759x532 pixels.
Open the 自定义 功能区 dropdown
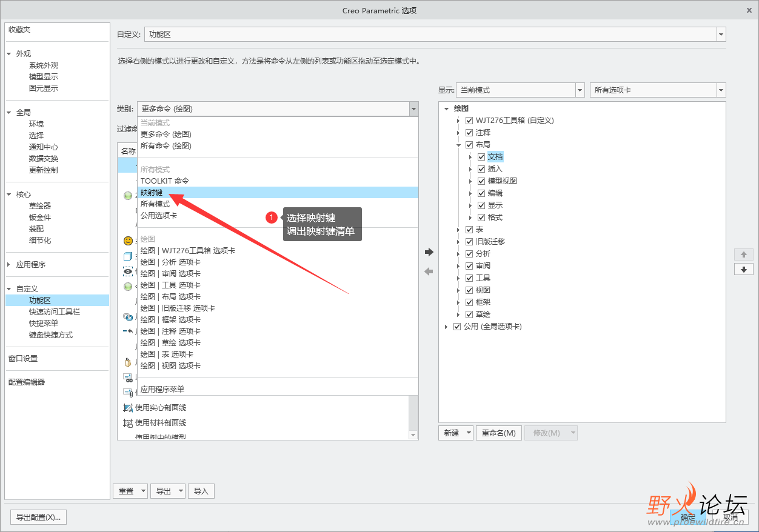coord(721,35)
